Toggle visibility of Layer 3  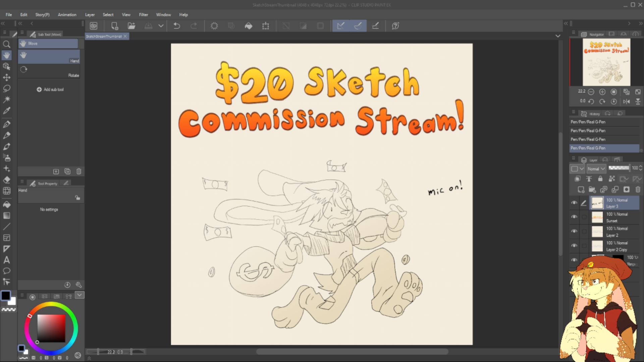[574, 203]
